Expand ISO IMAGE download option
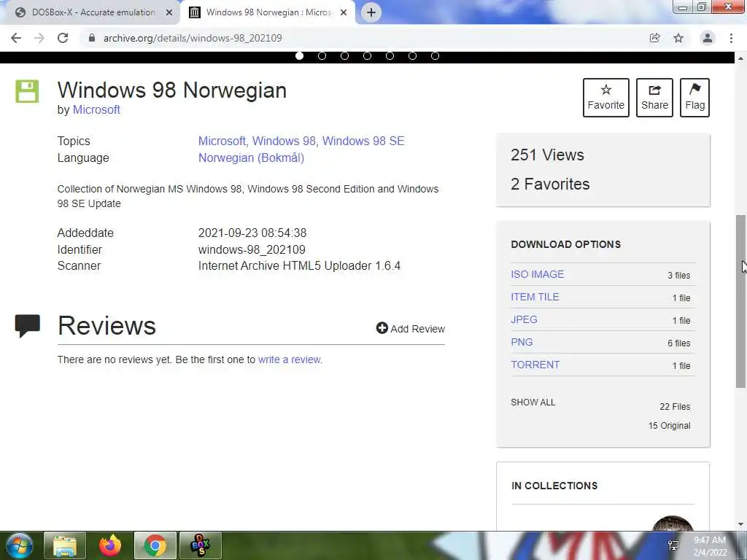The image size is (747, 560). coord(538,274)
